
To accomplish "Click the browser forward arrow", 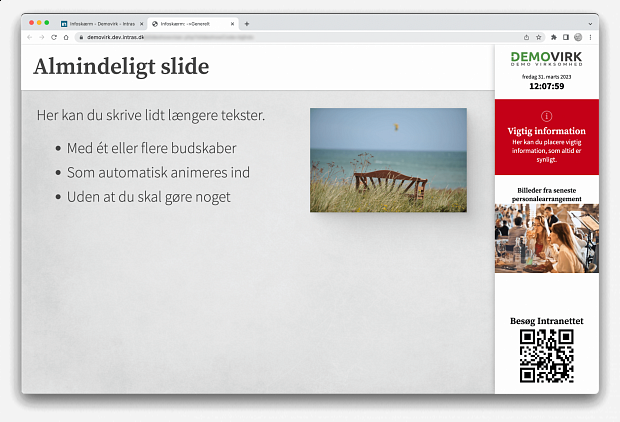I will click(x=42, y=37).
